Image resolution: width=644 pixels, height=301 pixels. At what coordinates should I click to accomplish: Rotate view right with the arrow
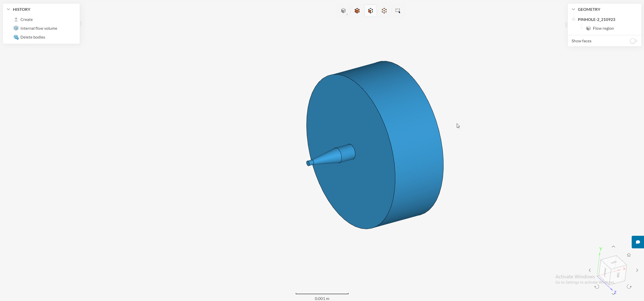pyautogui.click(x=637, y=270)
